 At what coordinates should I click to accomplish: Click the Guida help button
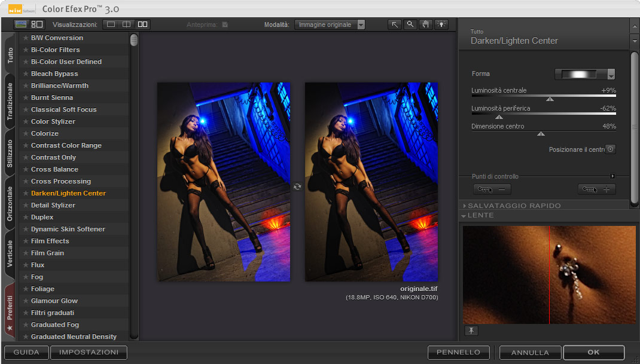click(x=26, y=352)
